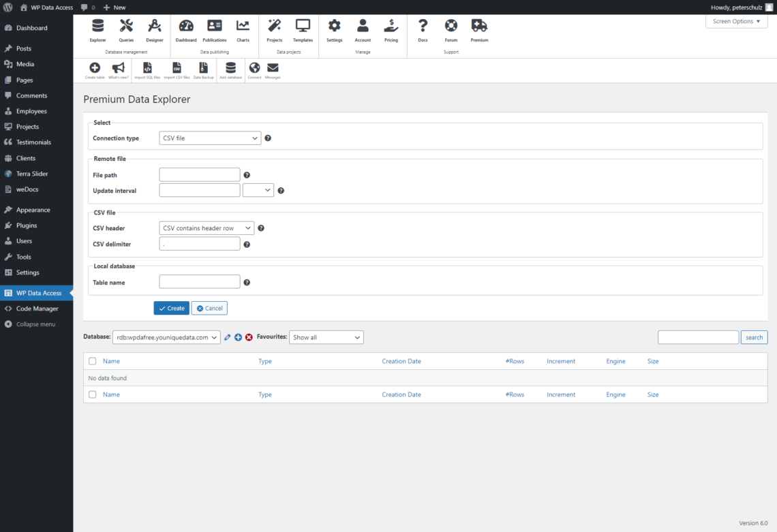The image size is (777, 532).
Task: Open the Data Designer
Action: [x=155, y=31]
